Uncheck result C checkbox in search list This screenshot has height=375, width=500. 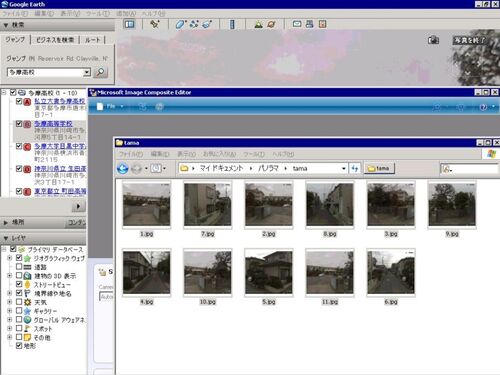click(19, 146)
